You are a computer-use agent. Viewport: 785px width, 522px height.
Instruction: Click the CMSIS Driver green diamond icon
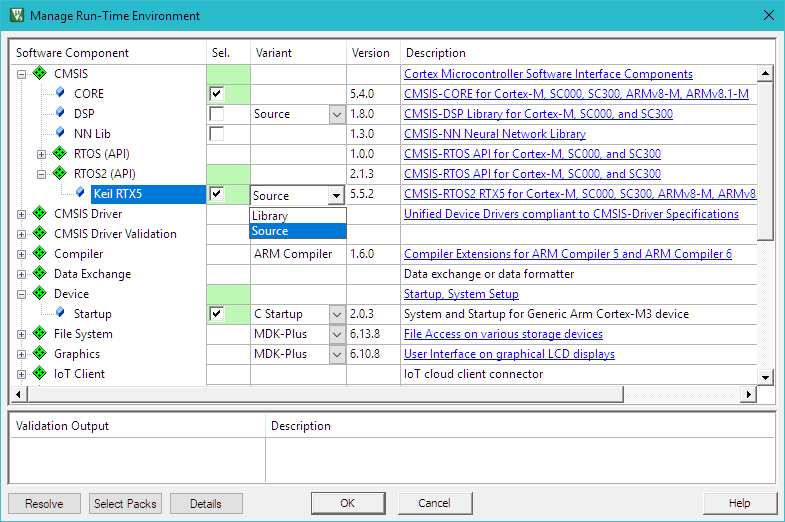(40, 213)
